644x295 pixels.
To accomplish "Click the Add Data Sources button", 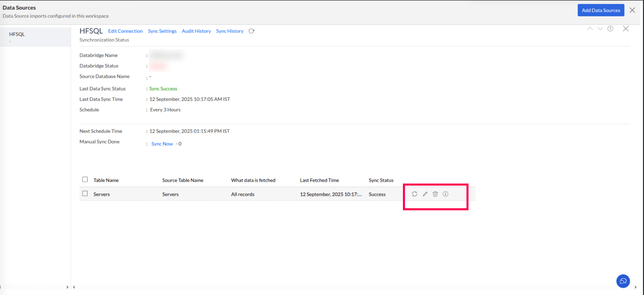I will click(x=601, y=10).
